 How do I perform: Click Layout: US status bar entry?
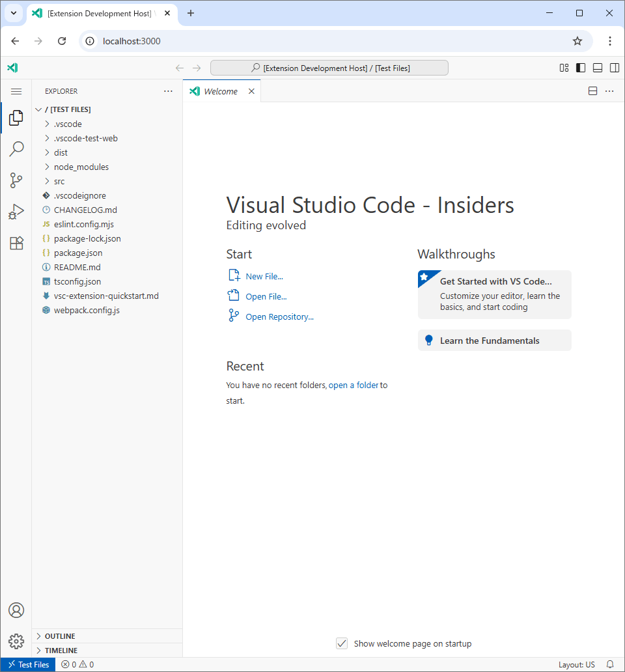coord(577,664)
